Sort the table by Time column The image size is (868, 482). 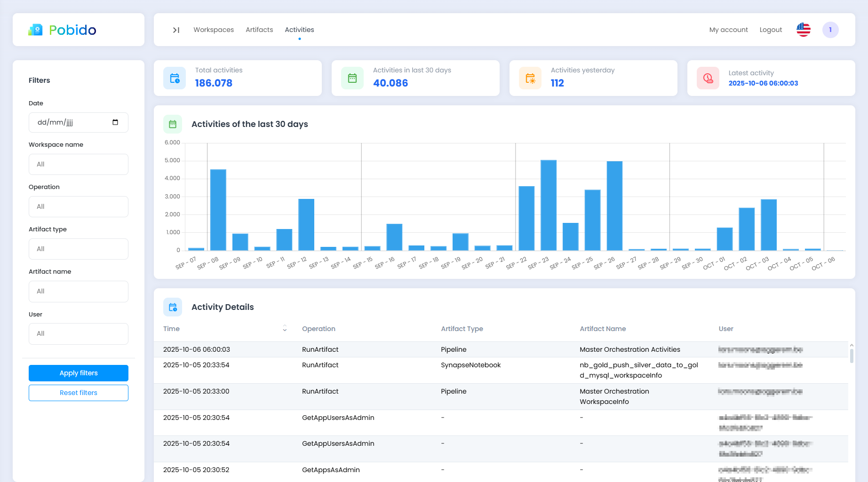(285, 329)
